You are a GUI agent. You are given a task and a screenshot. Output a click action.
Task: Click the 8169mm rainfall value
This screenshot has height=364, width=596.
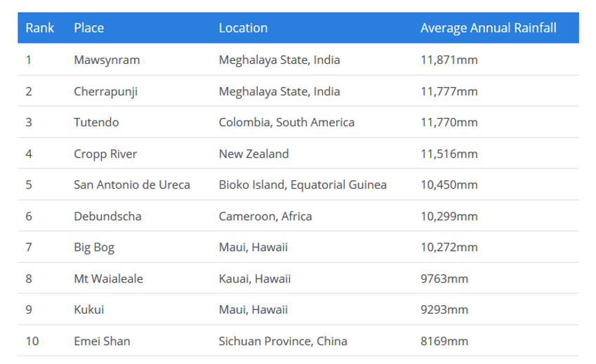coord(444,342)
